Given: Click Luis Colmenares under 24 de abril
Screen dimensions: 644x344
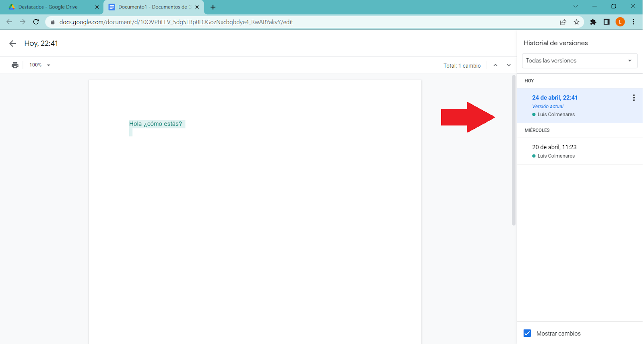Looking at the screenshot, I should point(556,115).
